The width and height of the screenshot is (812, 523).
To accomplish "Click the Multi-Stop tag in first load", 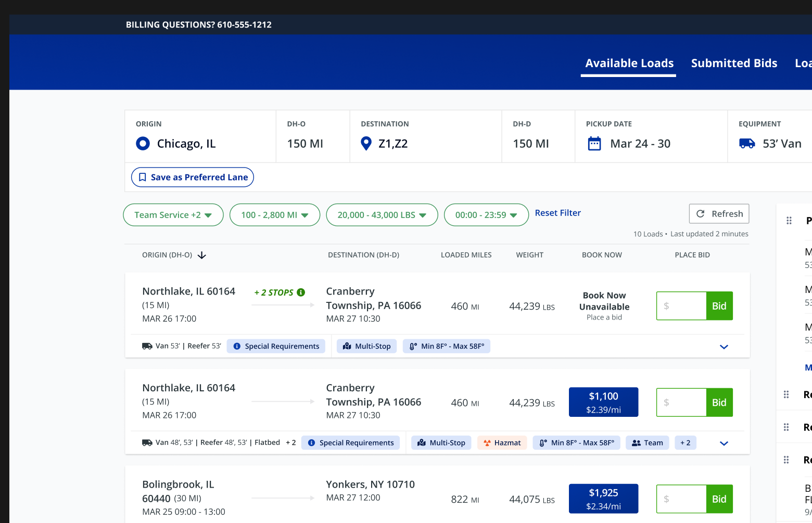I will (x=367, y=346).
